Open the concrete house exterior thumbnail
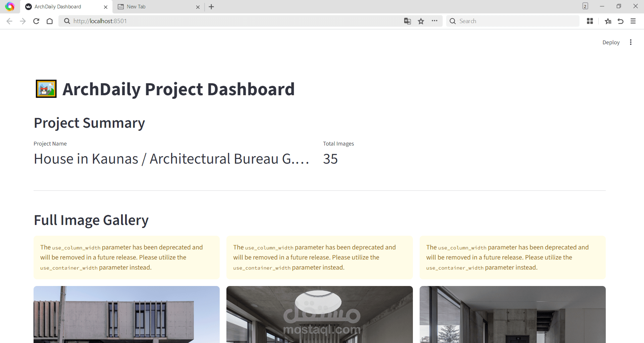This screenshot has height=343, width=644. [x=126, y=315]
